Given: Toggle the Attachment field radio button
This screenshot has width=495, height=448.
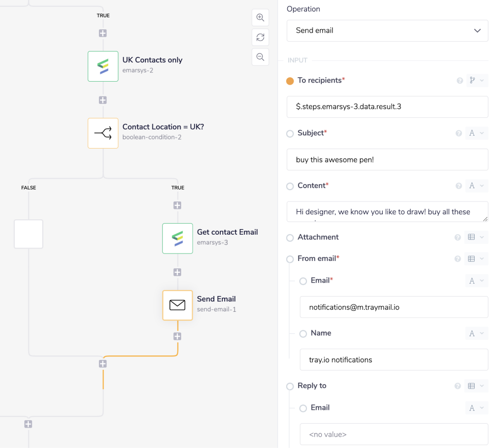Looking at the screenshot, I should [x=290, y=238].
